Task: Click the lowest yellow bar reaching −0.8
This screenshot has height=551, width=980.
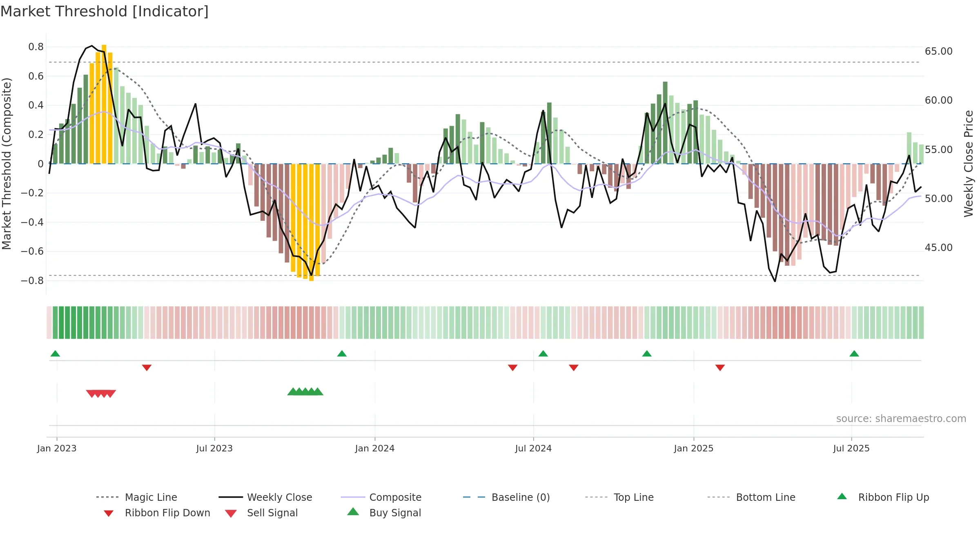Action: [311, 222]
